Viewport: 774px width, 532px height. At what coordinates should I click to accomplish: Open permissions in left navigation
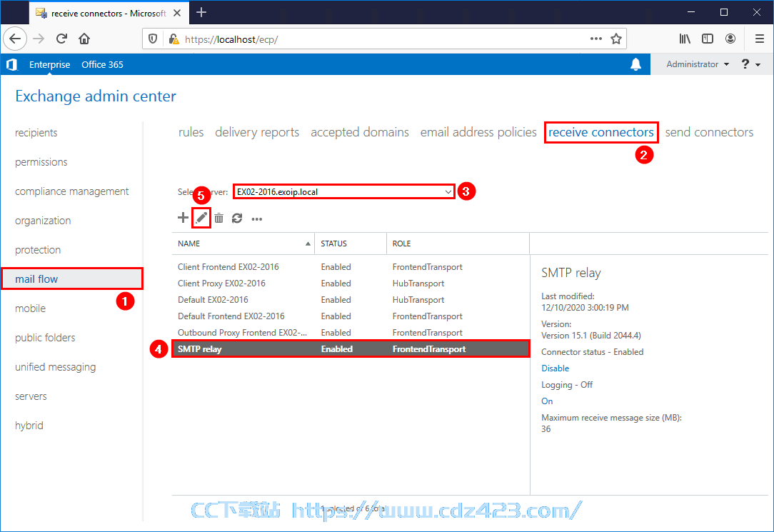[x=41, y=162]
